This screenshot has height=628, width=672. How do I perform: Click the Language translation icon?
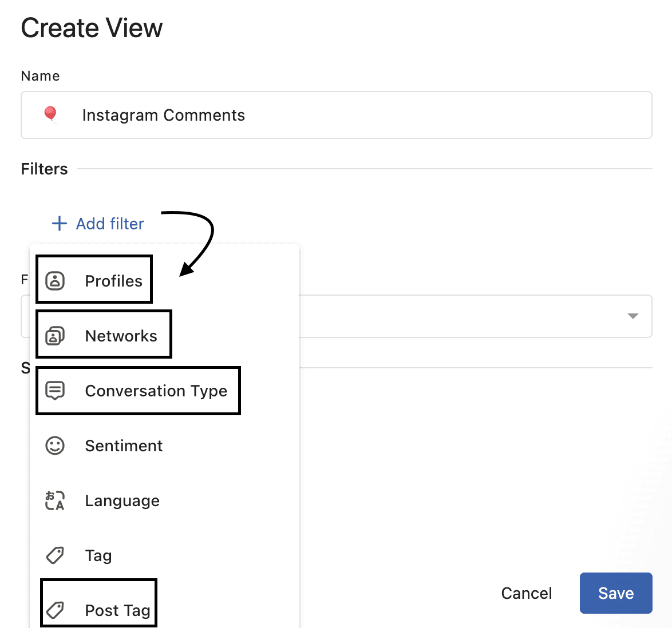pyautogui.click(x=55, y=500)
